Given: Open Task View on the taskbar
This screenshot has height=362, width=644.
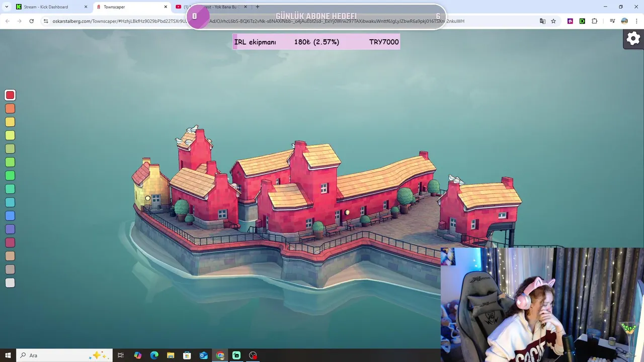Looking at the screenshot, I should point(121,355).
